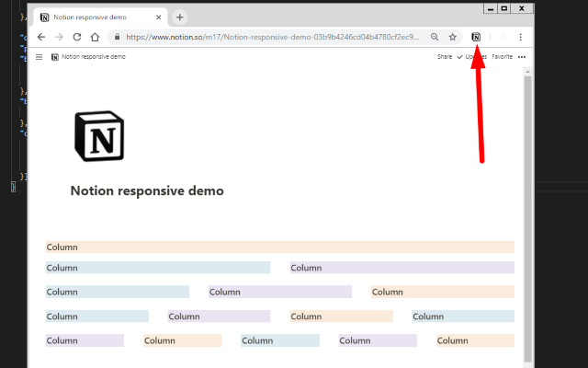588x368 pixels.
Task: Open the Chrome three-dot menu
Action: [x=521, y=37]
